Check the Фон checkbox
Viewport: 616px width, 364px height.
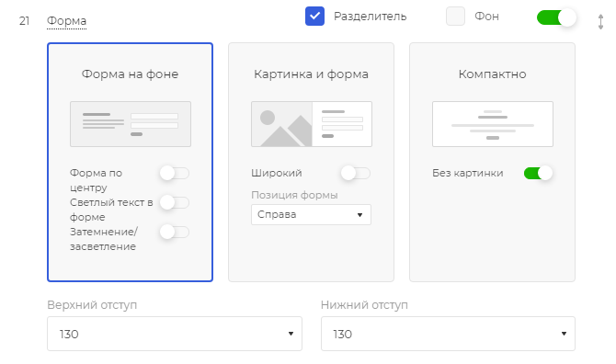point(455,17)
